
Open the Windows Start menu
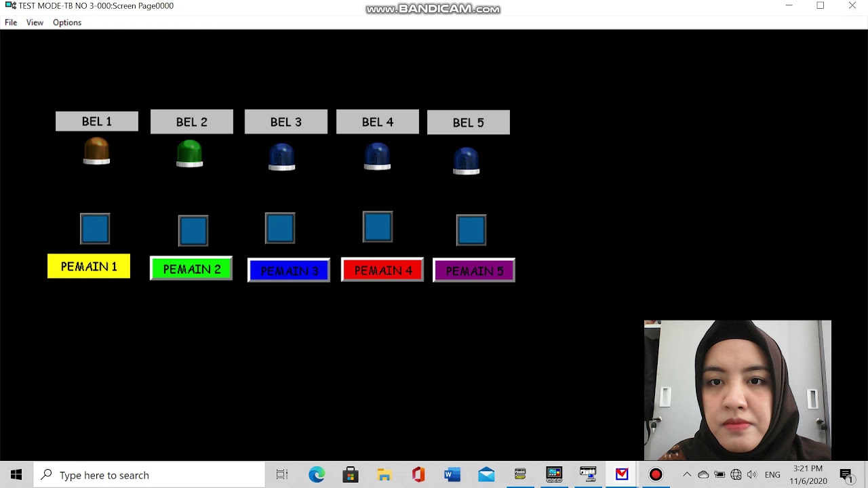pos(16,474)
